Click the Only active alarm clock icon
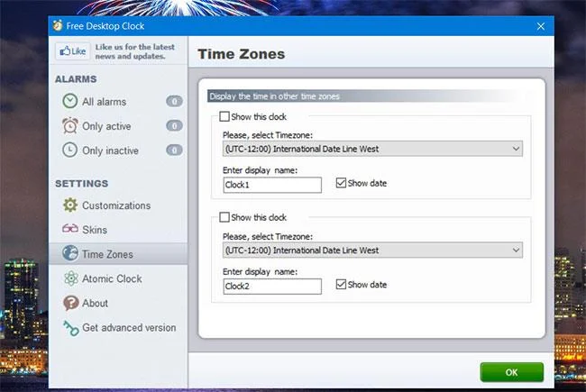 [x=70, y=126]
